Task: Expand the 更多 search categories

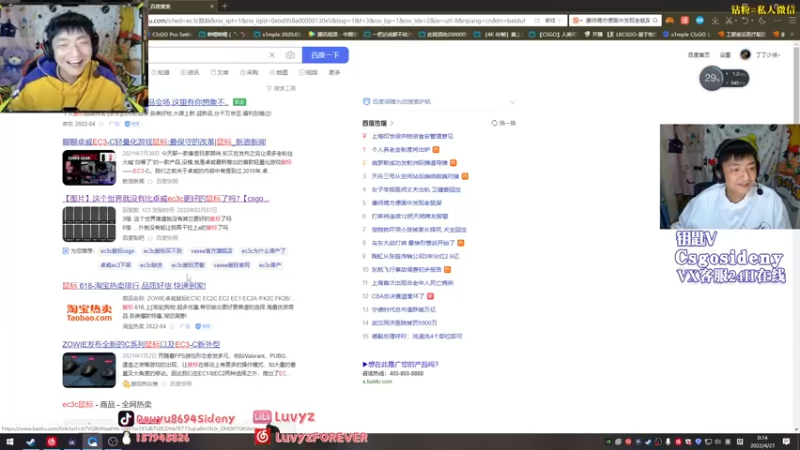Action: coord(335,72)
